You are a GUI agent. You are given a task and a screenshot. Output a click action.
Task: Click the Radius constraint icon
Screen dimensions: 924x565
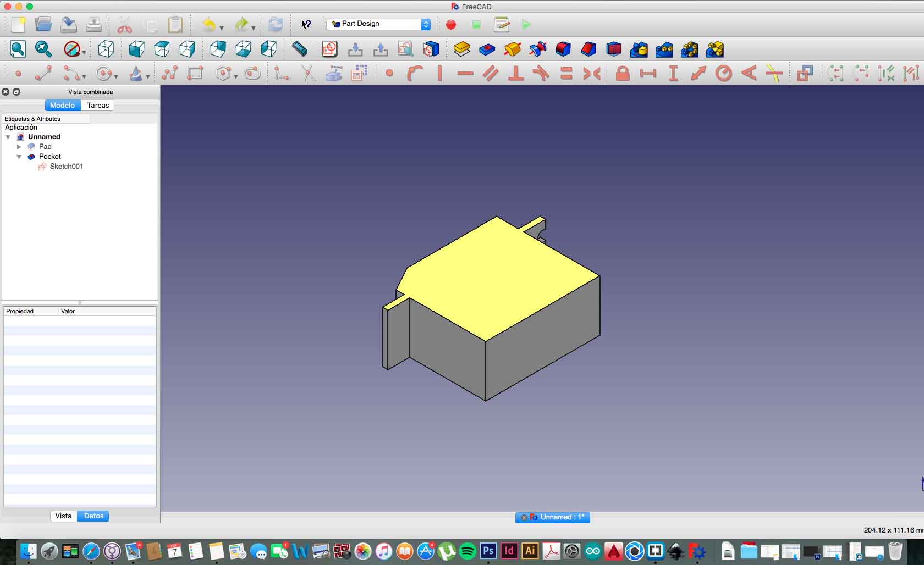click(723, 73)
